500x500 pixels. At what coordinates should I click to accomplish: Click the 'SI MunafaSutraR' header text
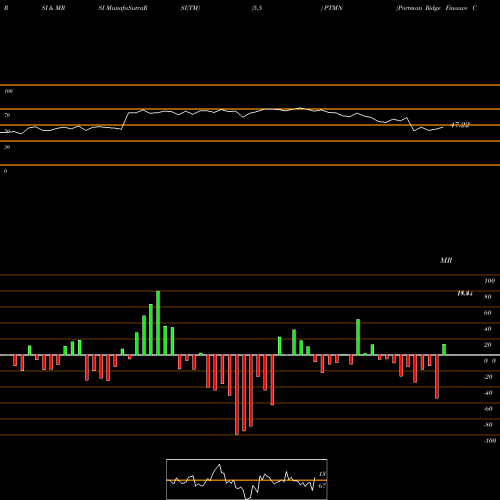(x=123, y=8)
